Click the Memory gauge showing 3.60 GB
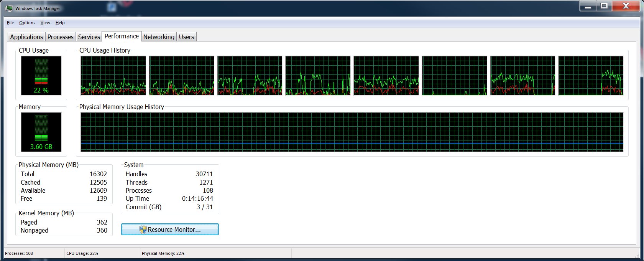 pos(41,132)
